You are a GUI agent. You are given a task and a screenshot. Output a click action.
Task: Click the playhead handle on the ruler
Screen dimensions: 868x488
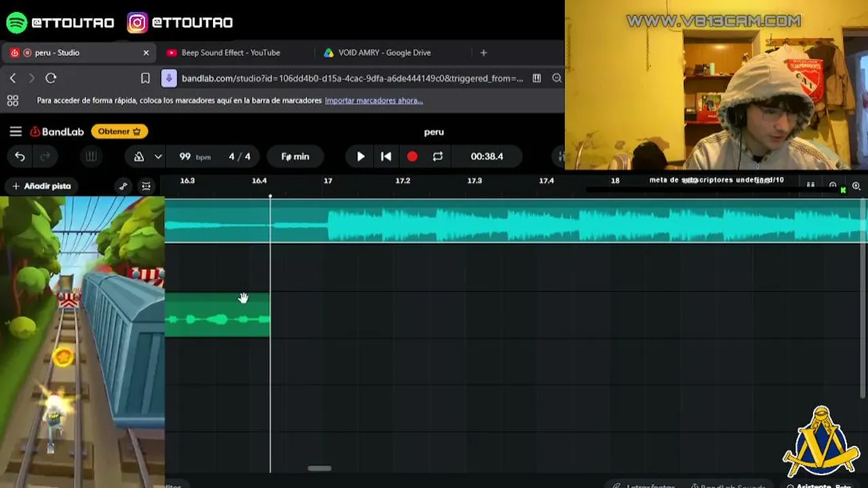click(270, 197)
